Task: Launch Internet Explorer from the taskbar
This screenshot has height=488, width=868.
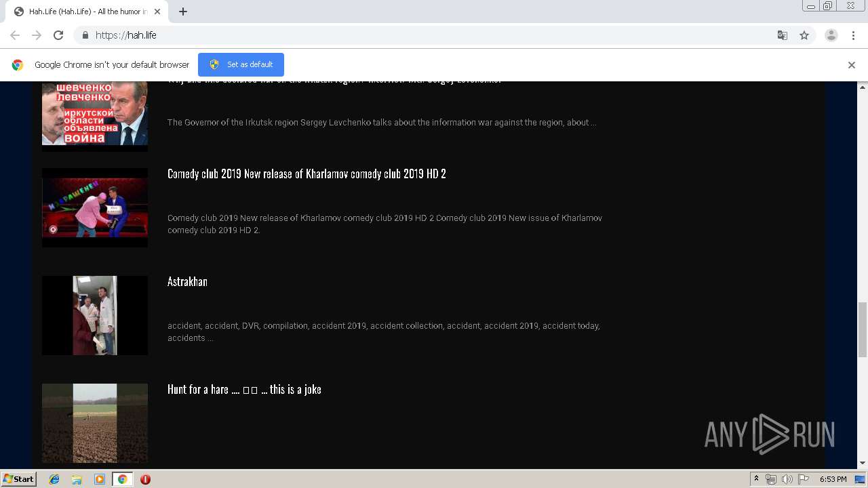Action: (54, 479)
